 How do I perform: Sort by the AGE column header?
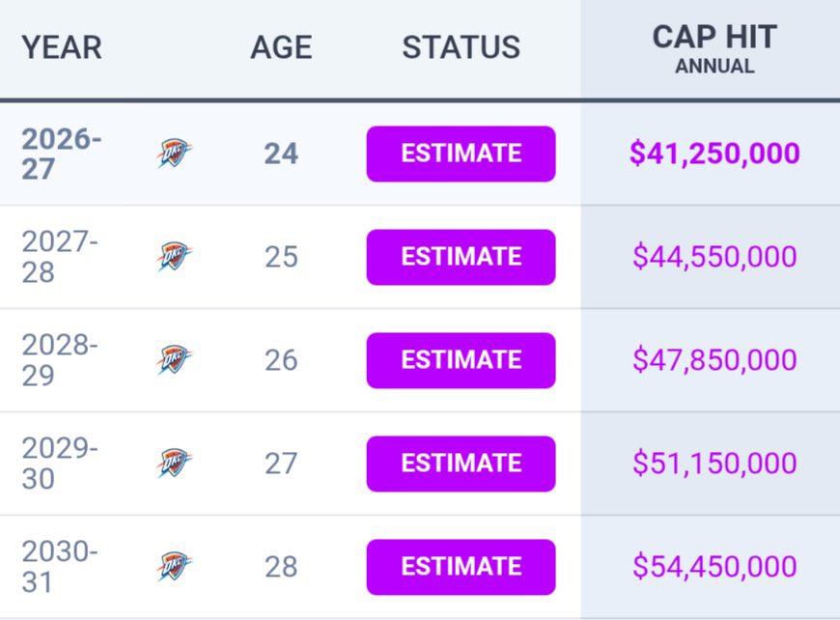[281, 47]
